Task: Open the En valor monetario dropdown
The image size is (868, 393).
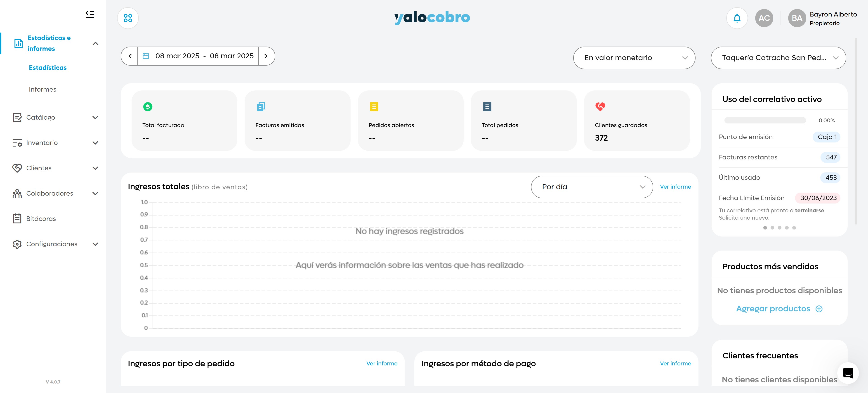Action: click(x=634, y=58)
